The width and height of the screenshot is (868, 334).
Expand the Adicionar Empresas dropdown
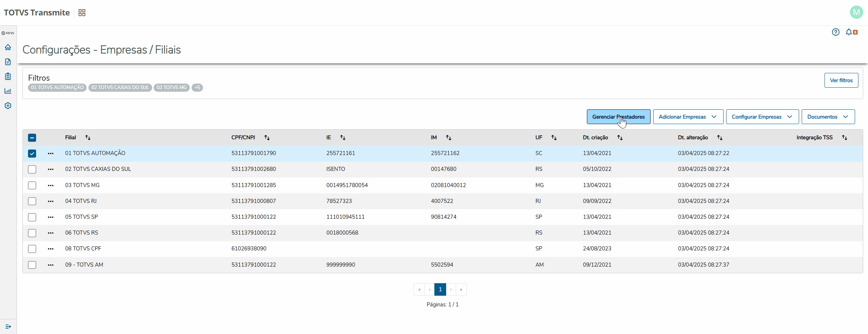click(x=688, y=117)
